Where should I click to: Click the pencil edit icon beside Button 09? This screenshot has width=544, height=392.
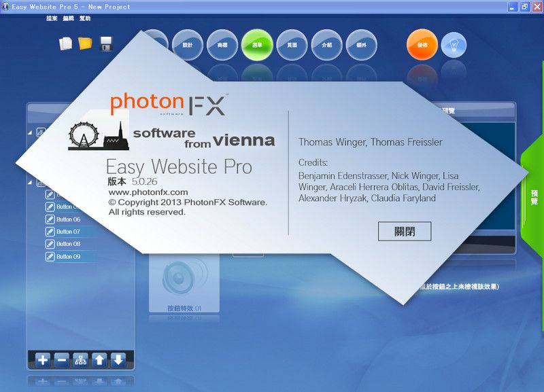click(50, 257)
